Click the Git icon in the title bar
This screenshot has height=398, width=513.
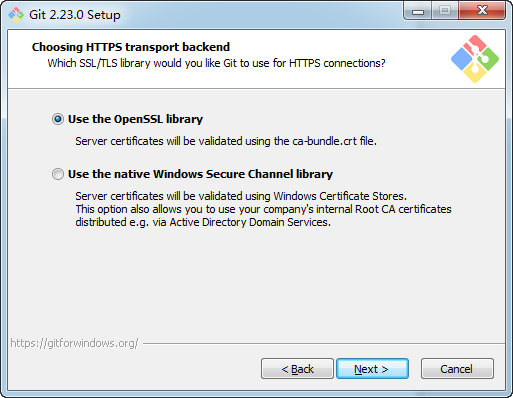[x=16, y=15]
